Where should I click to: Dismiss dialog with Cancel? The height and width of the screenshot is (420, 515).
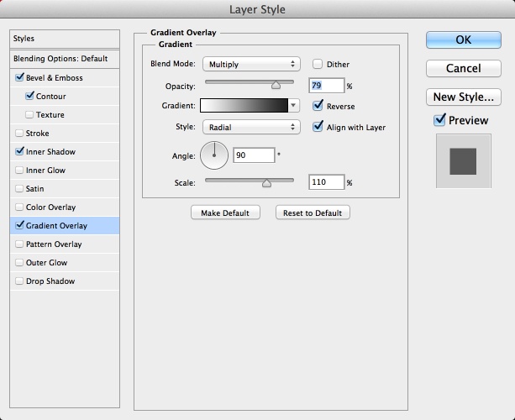tap(464, 68)
